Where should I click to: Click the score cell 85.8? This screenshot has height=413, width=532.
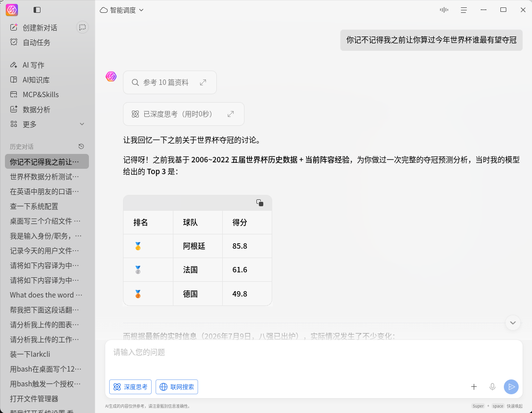(247, 246)
